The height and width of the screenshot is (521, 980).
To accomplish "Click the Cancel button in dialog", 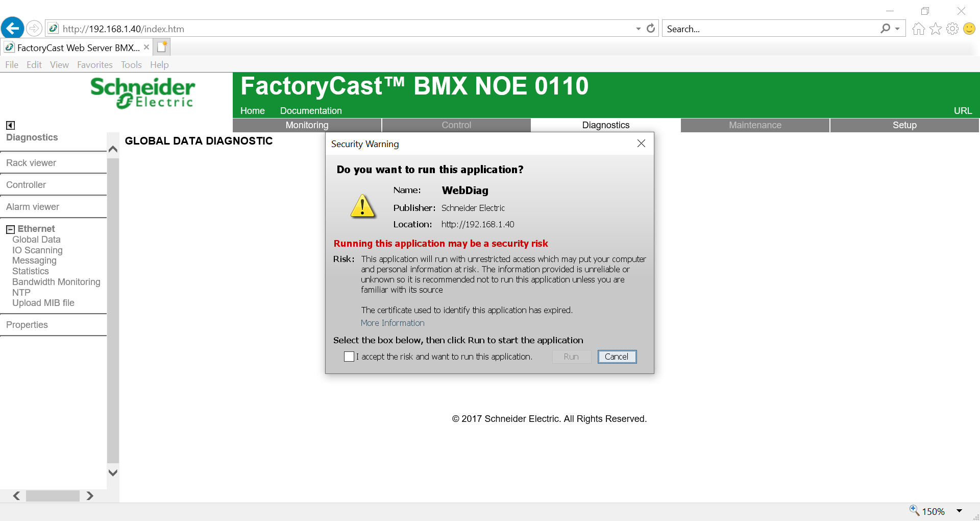I will pyautogui.click(x=617, y=357).
